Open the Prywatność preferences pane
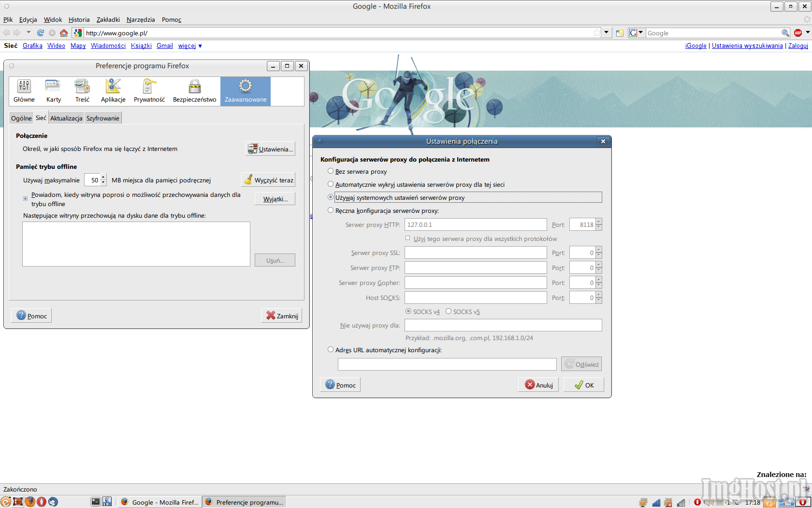This screenshot has height=508, width=812. (149, 91)
